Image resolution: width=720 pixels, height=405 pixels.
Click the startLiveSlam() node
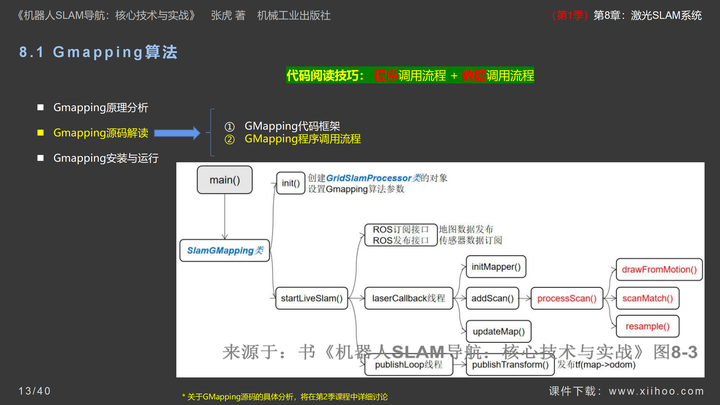311,298
